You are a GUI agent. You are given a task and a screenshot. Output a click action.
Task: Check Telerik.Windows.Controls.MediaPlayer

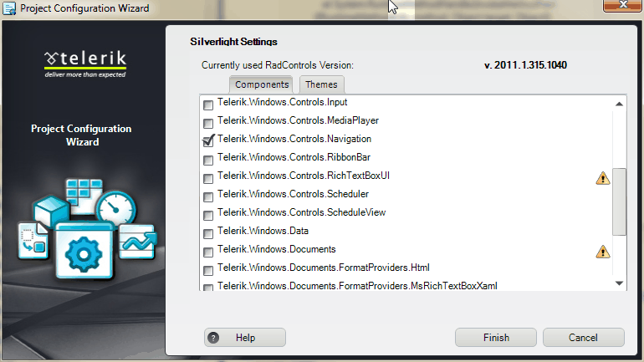(x=208, y=123)
